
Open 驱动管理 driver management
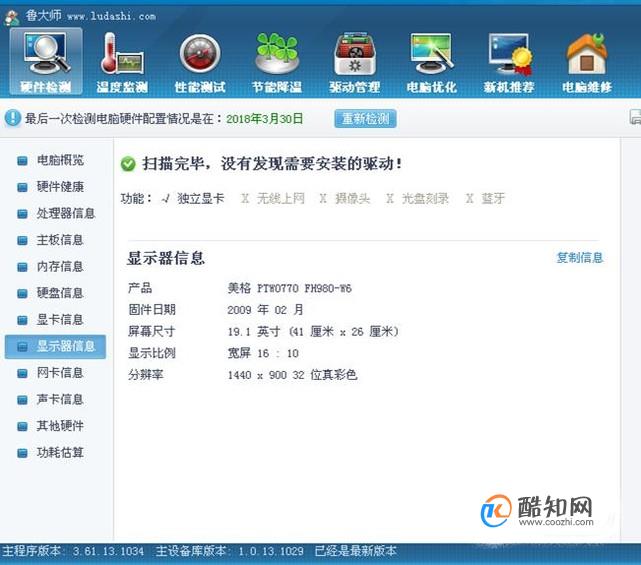point(354,62)
